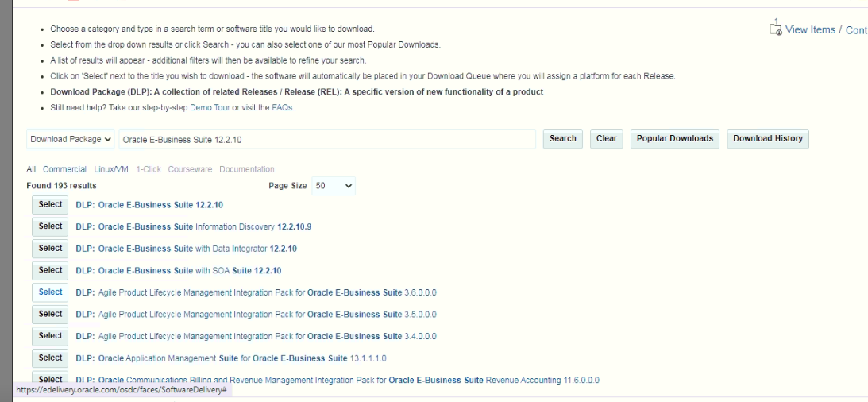Click the search term input field

(327, 140)
